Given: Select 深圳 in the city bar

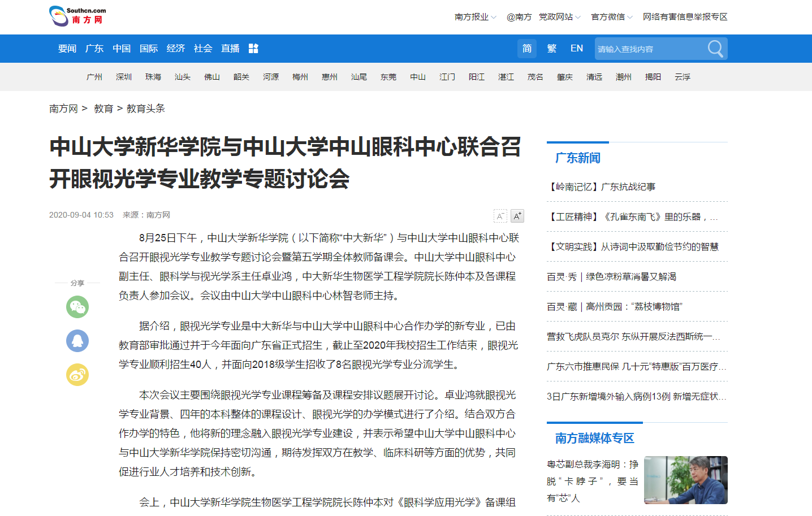Looking at the screenshot, I should coord(124,77).
